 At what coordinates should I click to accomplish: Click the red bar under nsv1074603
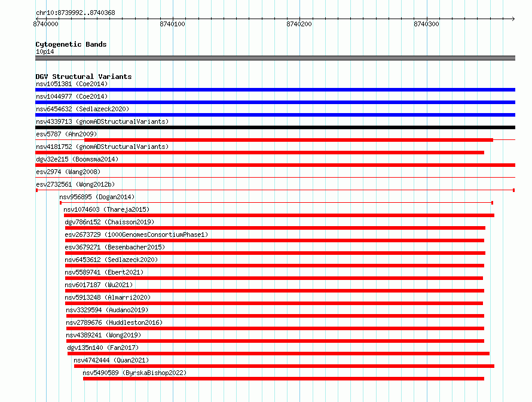[x=279, y=215]
